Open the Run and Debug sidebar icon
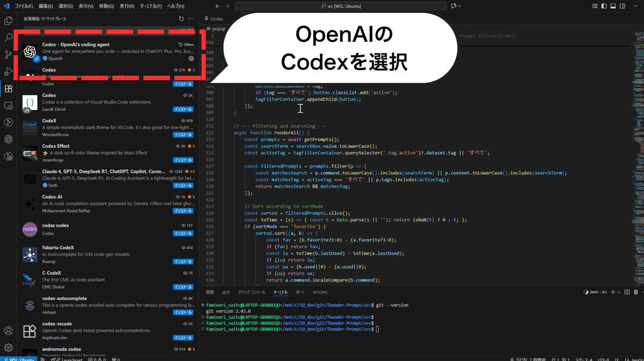Screen dimensions: 644x361 pyautogui.click(x=8, y=71)
